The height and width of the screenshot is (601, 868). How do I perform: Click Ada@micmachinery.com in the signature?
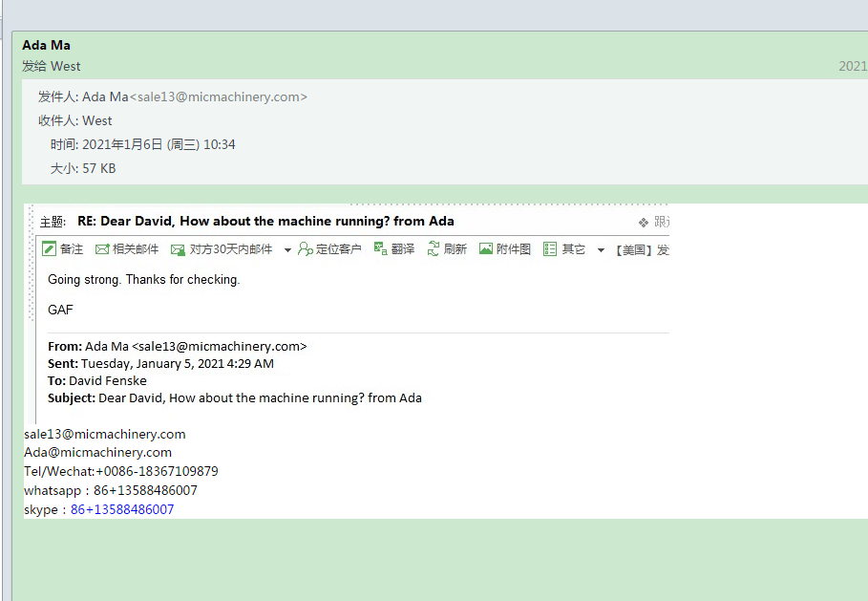point(97,452)
